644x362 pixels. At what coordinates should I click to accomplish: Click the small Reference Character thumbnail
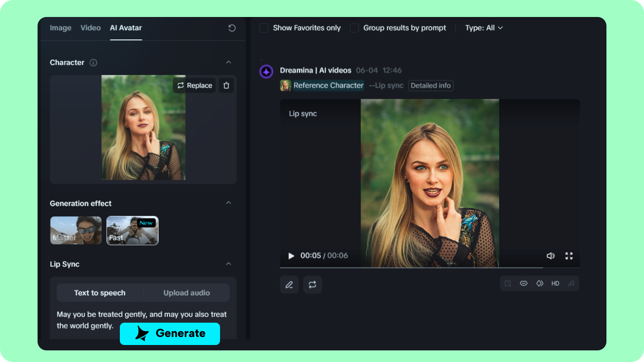pos(286,85)
